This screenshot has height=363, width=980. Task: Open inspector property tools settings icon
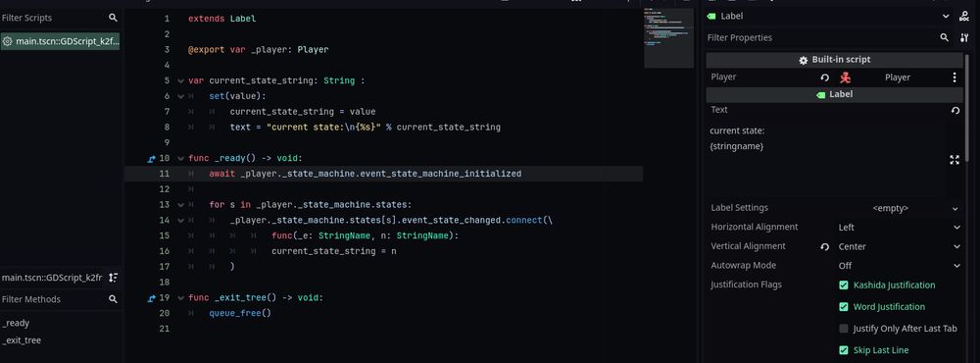(963, 37)
